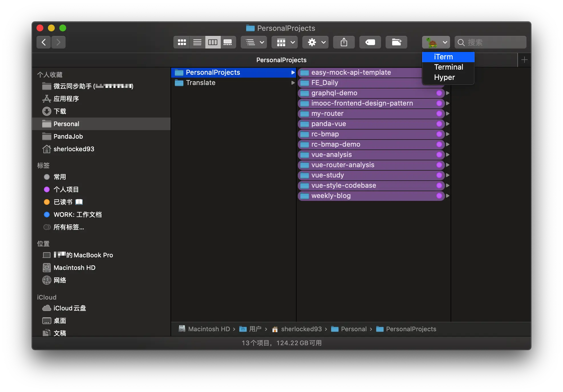Expand the rc-bmap folder arrow
563x392 pixels.
448,134
